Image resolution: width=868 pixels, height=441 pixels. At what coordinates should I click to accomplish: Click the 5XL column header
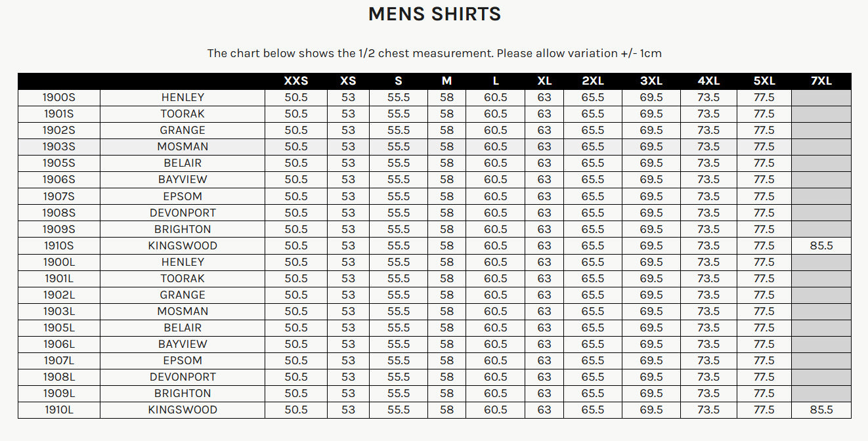[x=764, y=81]
